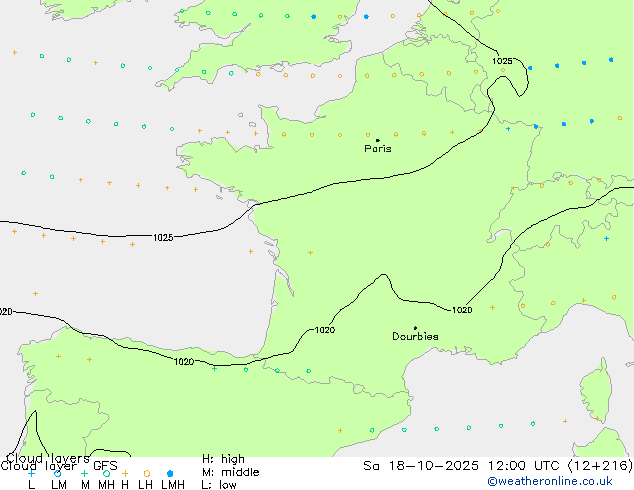Click the 'L: low' legend text

219,485
